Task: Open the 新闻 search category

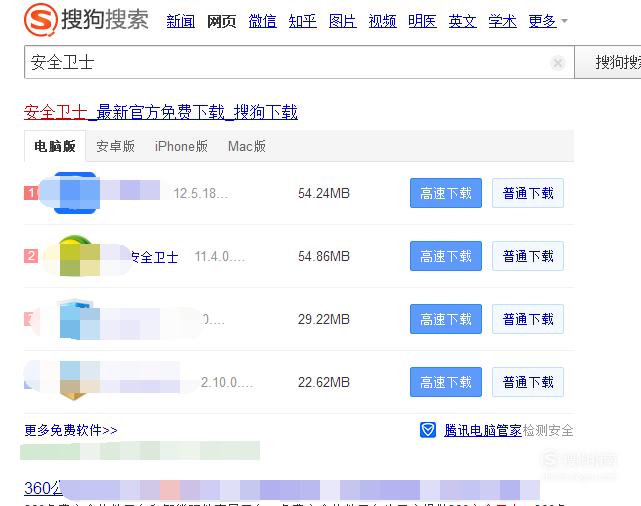Action: tap(181, 21)
